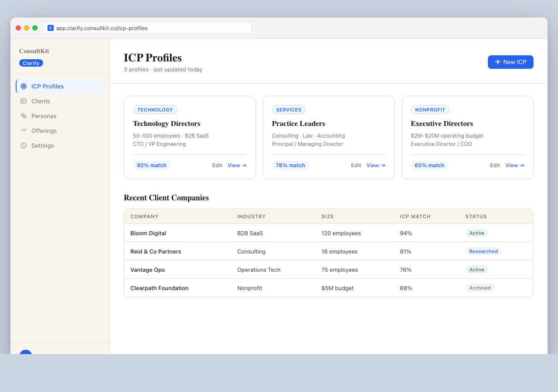Open View for Practice Leaders card
The image size is (558, 392).
(x=375, y=165)
